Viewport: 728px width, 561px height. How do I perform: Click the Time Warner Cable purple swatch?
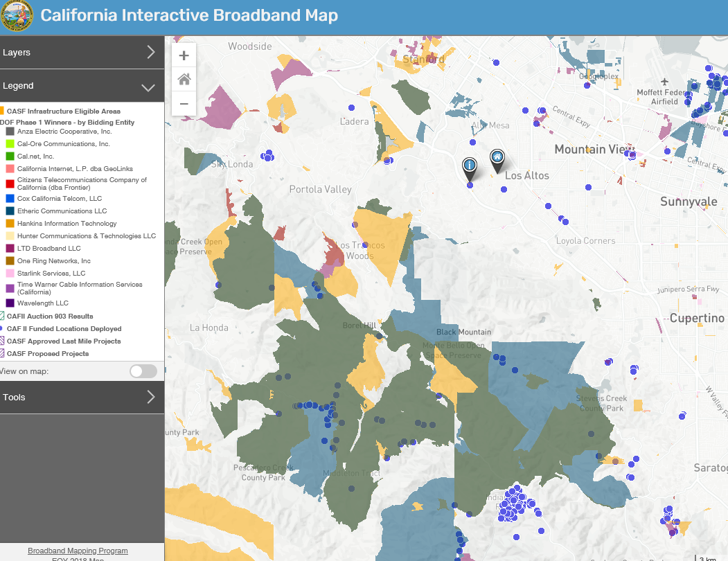(x=10, y=288)
